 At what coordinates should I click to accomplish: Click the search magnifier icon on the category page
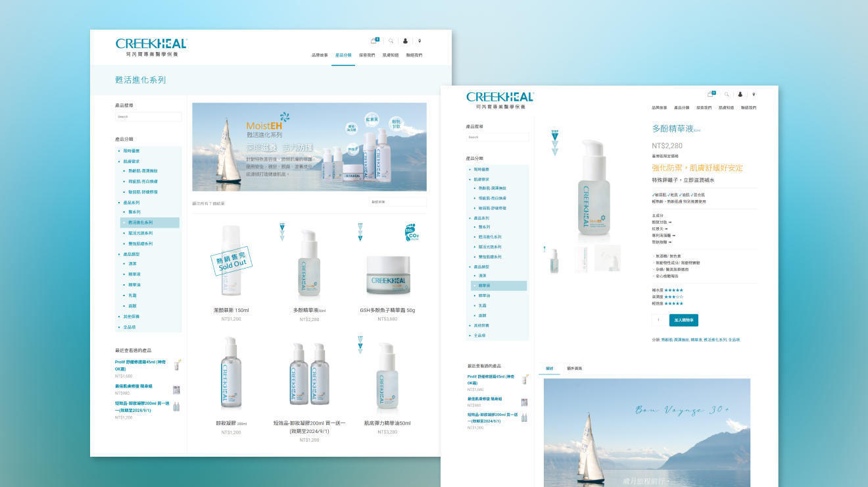click(x=391, y=41)
